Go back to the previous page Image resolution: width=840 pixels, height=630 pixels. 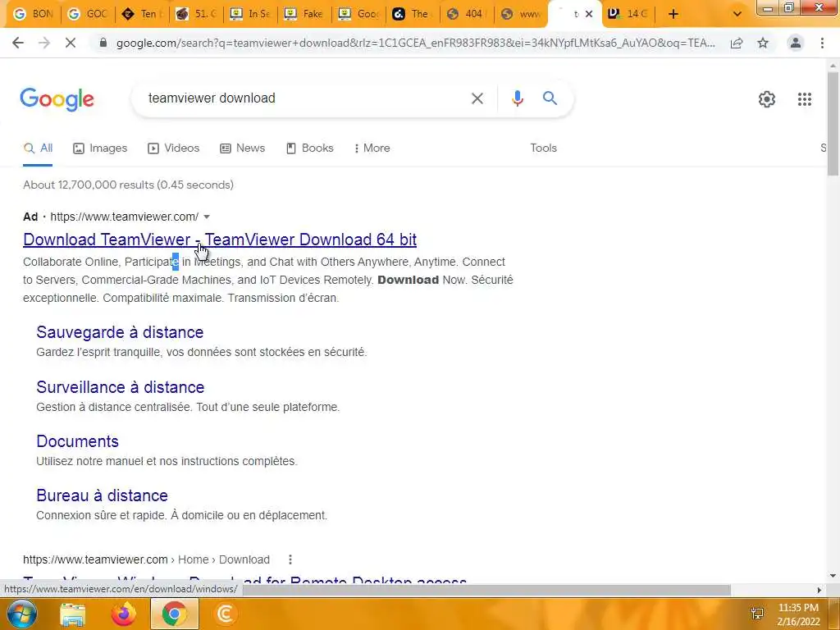(x=18, y=43)
